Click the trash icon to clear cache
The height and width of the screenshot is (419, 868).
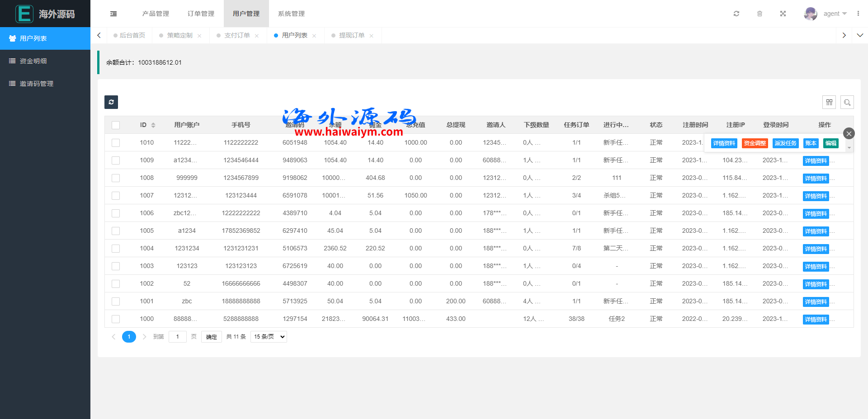(759, 14)
